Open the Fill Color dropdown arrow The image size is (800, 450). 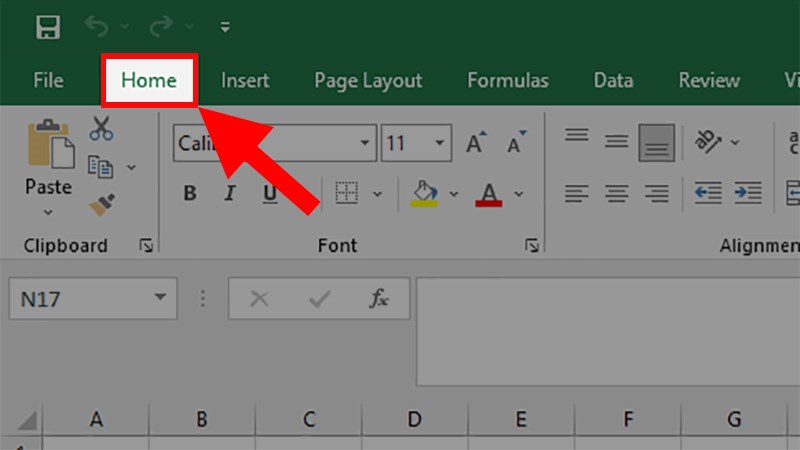point(454,194)
